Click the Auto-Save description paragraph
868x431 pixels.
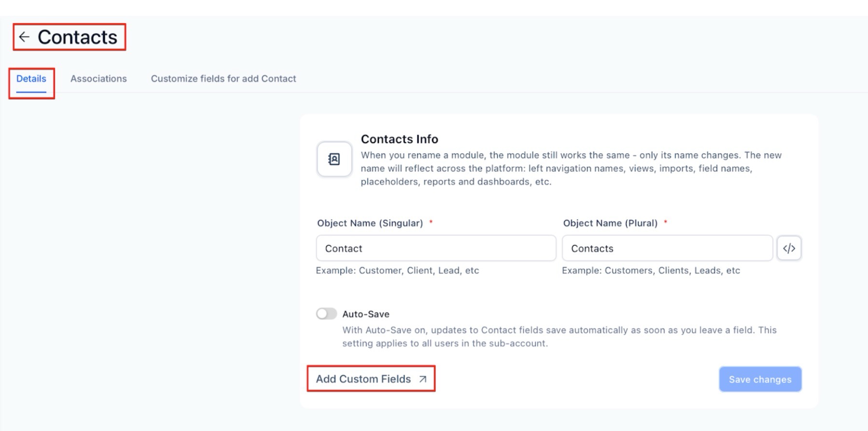559,337
